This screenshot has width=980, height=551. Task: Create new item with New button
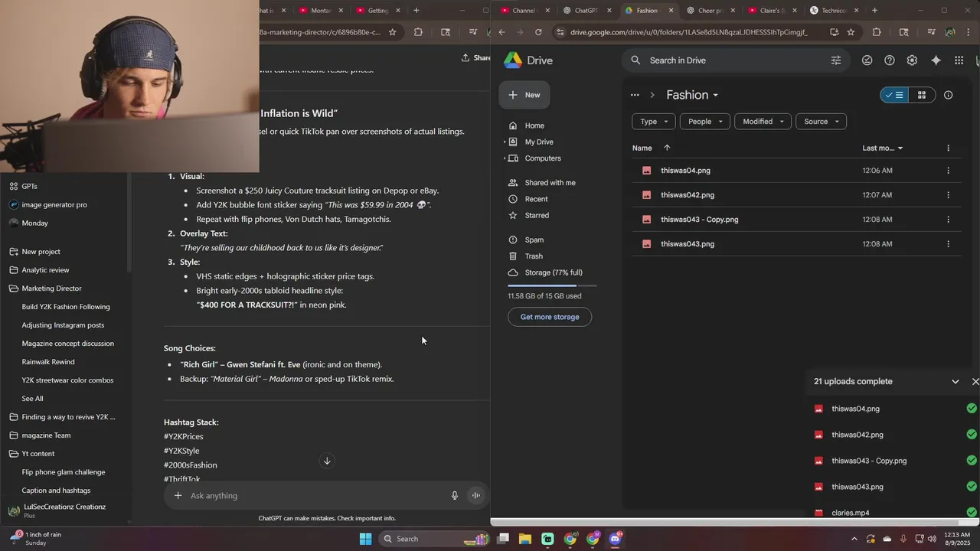click(x=524, y=95)
